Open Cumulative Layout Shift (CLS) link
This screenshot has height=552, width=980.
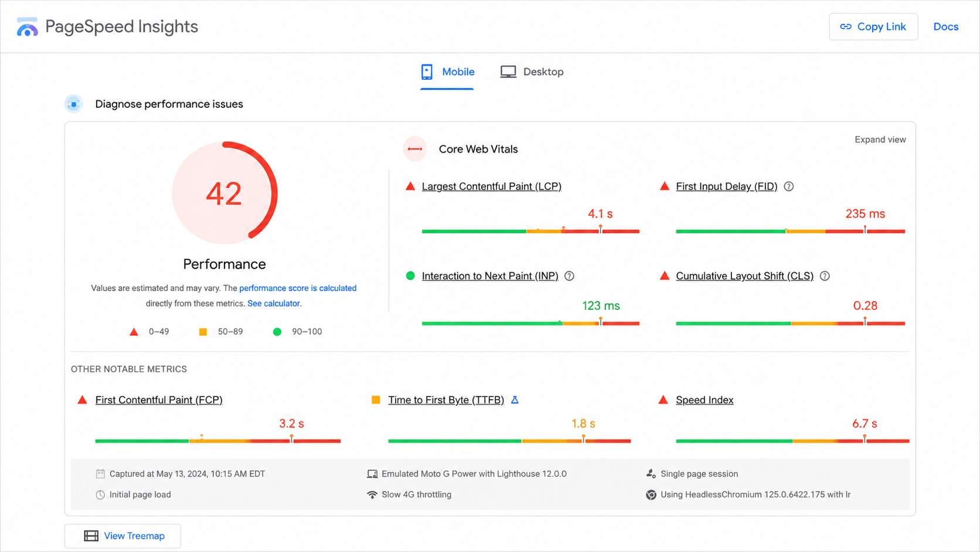coord(744,276)
